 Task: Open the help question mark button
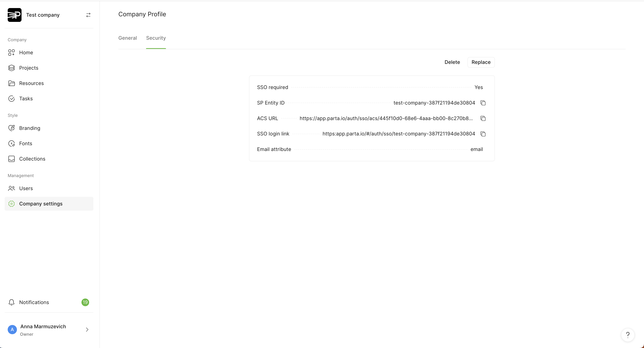point(627,335)
